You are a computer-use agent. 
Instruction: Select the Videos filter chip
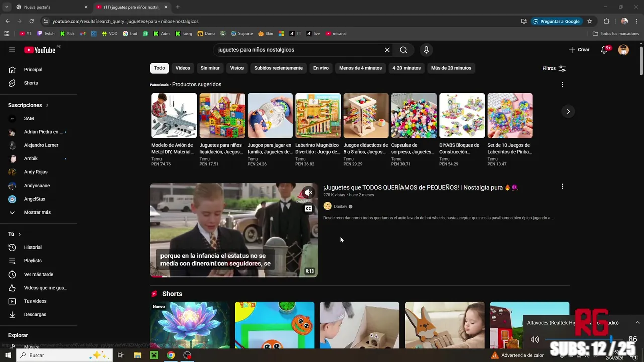click(183, 68)
